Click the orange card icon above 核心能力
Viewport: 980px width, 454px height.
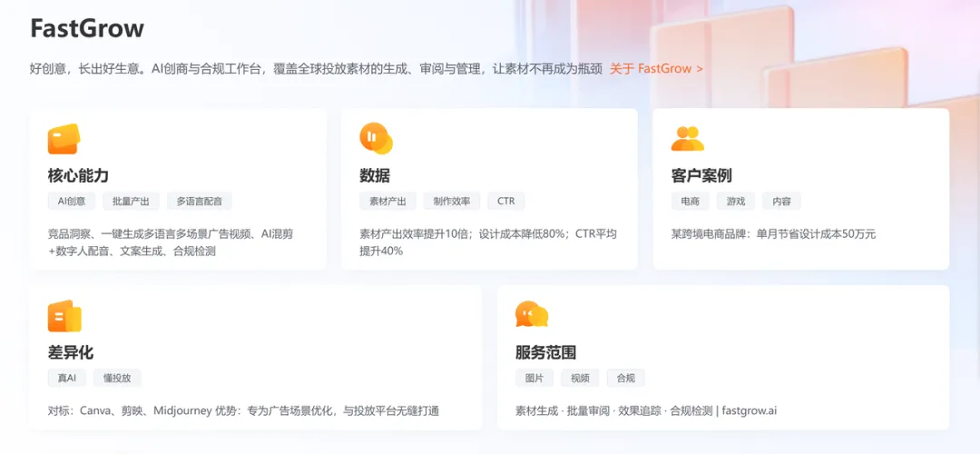pos(64,139)
